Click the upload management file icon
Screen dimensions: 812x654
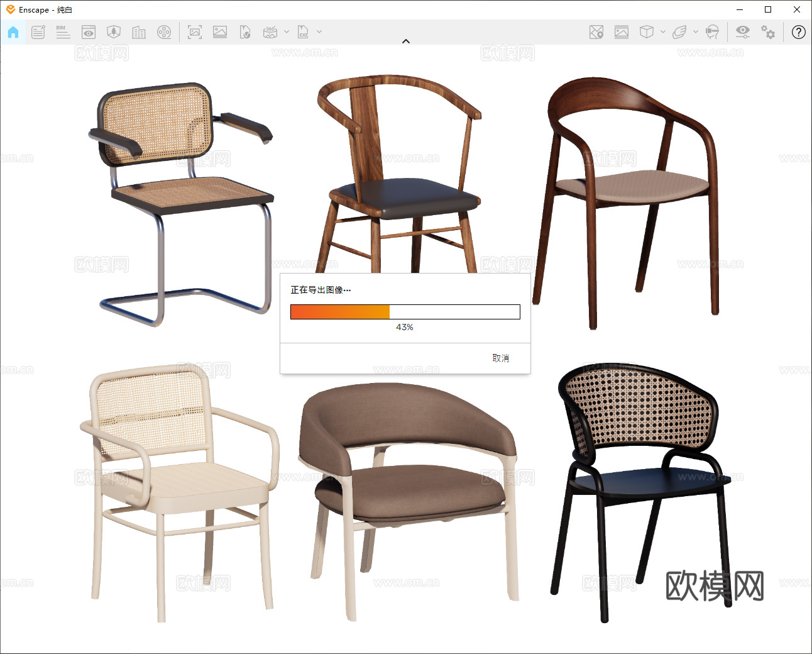tap(245, 32)
